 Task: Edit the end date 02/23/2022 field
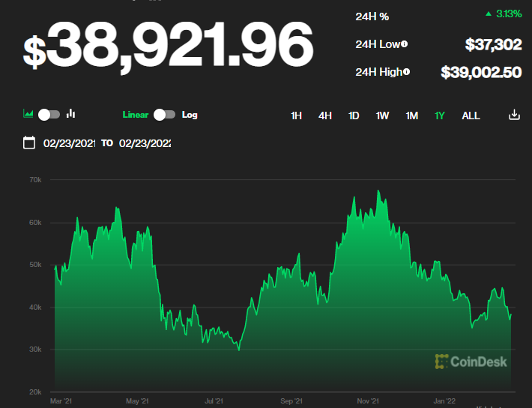145,143
